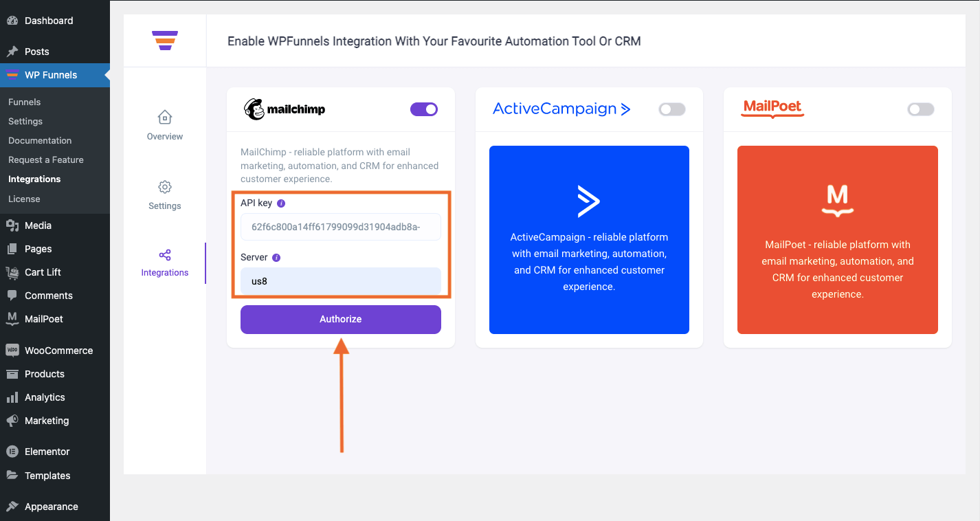This screenshot has width=980, height=521.
Task: Click the MailPoet sidebar icon
Action: 12,319
